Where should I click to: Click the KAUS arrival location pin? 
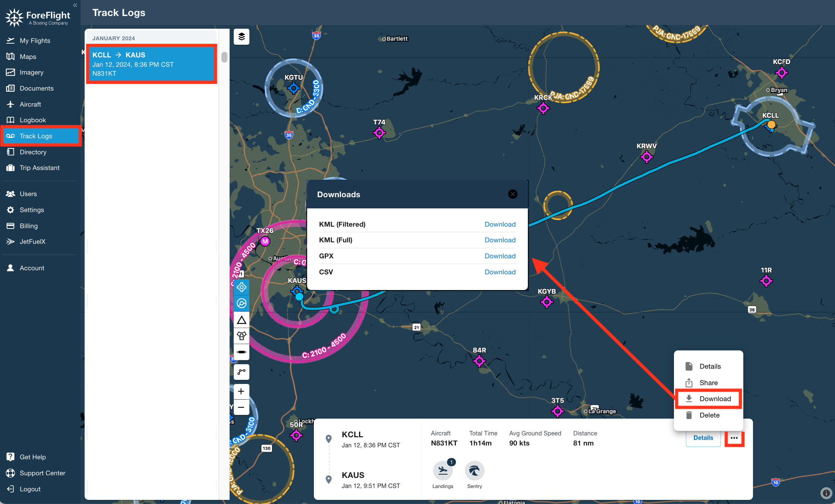328,479
